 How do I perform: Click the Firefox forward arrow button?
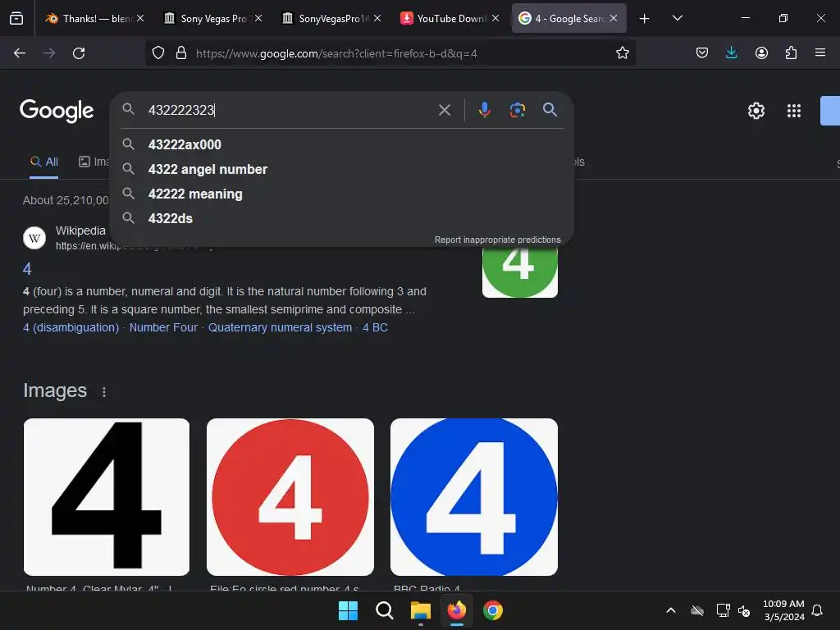(48, 53)
